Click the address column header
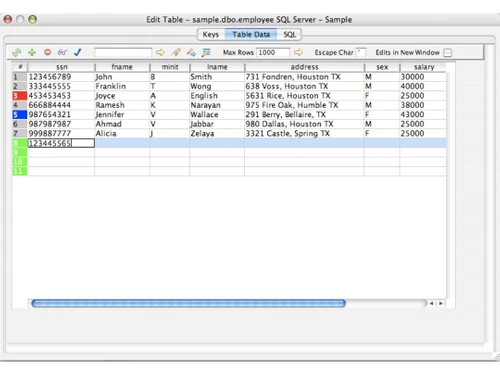 click(x=304, y=67)
